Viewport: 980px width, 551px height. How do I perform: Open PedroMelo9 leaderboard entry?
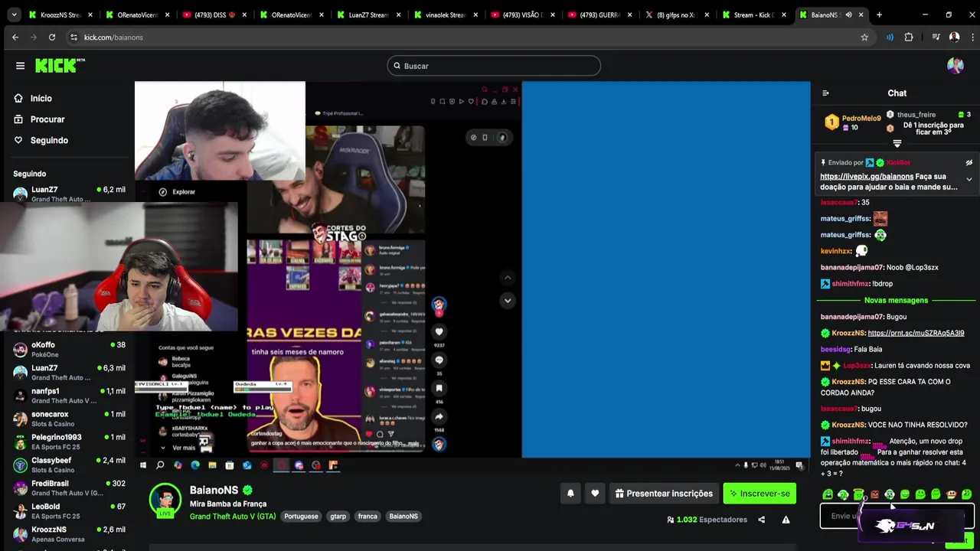(x=852, y=122)
